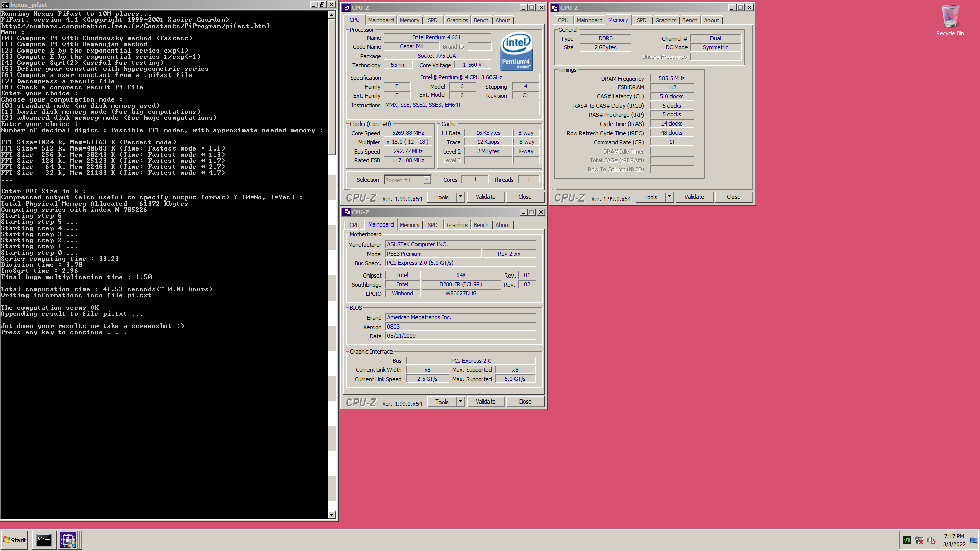Image resolution: width=980 pixels, height=551 pixels.
Task: Open Graphics tab in CPU window
Action: (x=457, y=20)
